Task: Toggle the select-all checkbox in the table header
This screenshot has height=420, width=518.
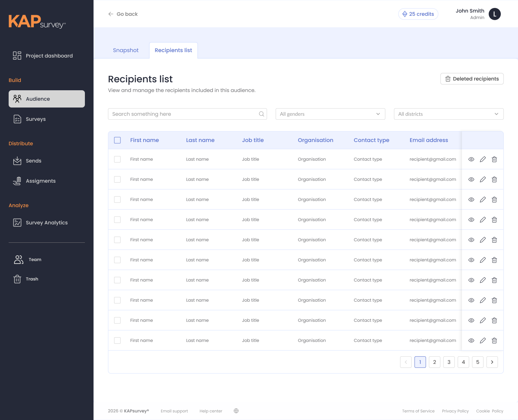Action: [117, 140]
